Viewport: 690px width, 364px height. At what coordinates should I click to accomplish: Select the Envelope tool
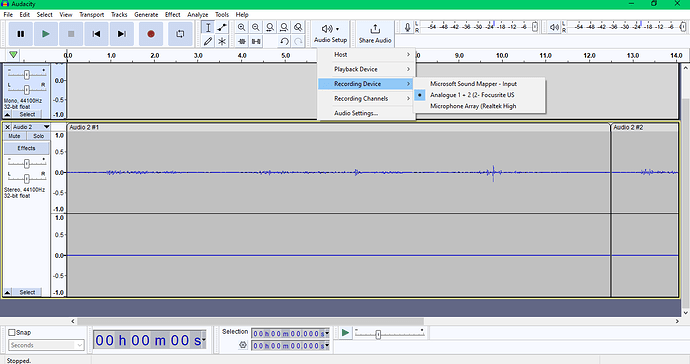click(x=222, y=27)
